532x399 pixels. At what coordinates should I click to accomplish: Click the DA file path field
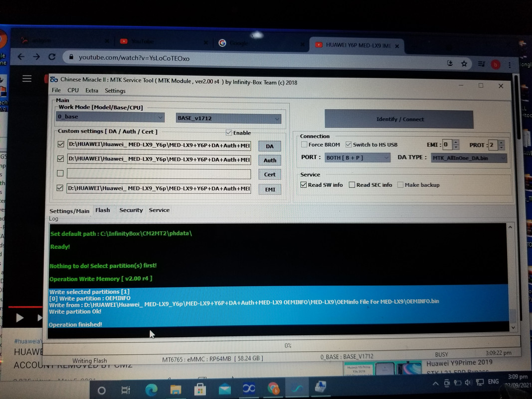[x=159, y=145]
